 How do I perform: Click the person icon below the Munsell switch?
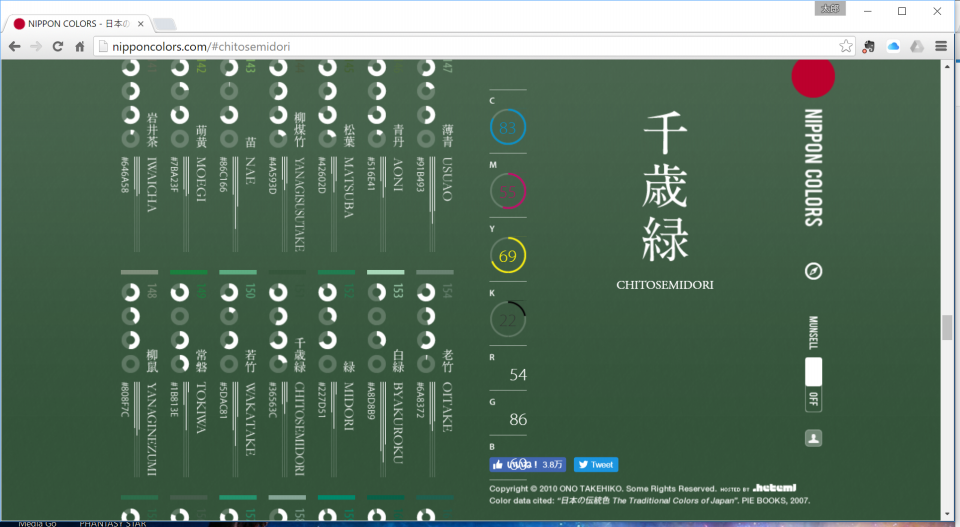pos(813,438)
